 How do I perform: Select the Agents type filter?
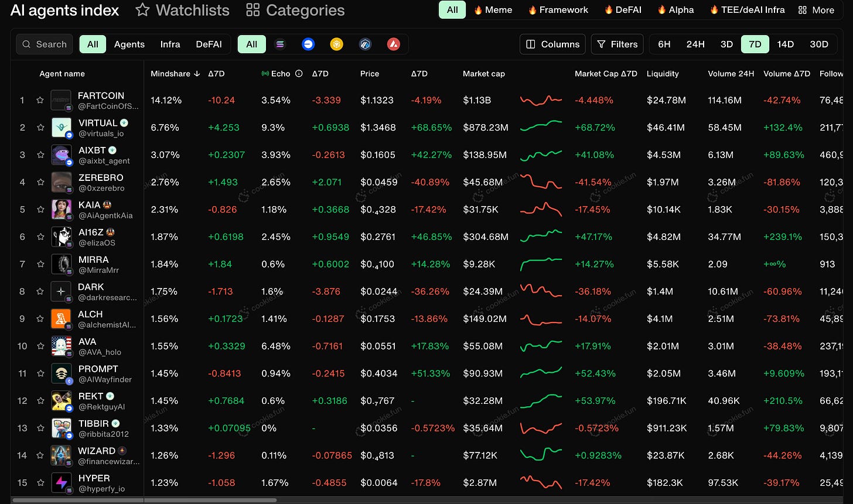coord(129,44)
